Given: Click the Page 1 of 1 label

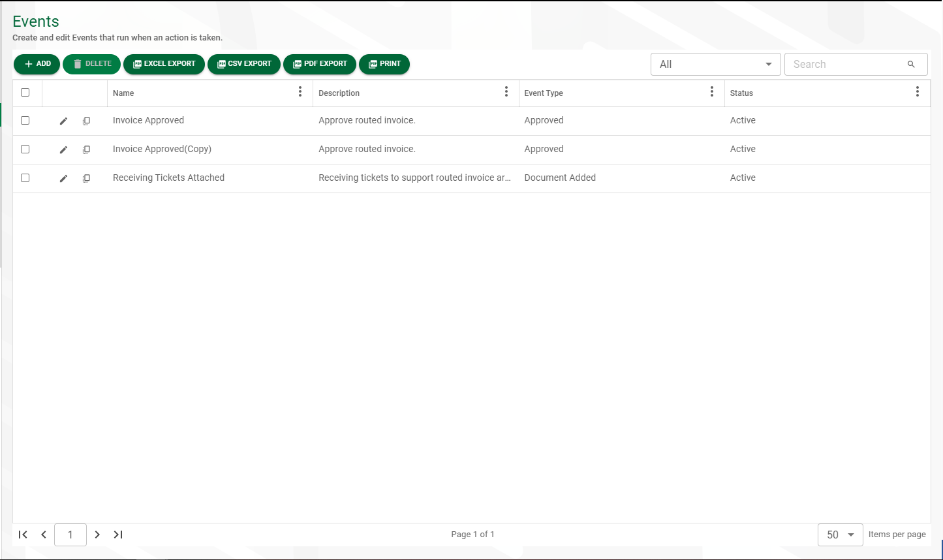Looking at the screenshot, I should (472, 535).
